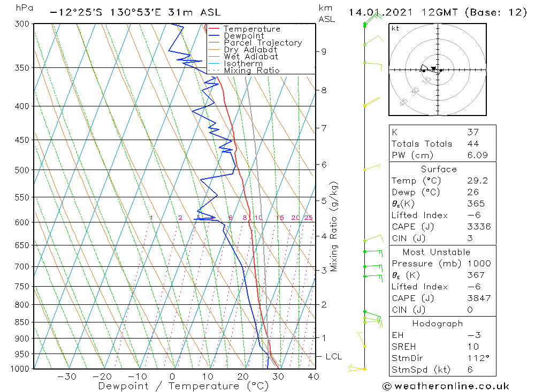Click the '700' hPa pressure axis label
The width and height of the screenshot is (535, 392).
[x=22, y=266]
